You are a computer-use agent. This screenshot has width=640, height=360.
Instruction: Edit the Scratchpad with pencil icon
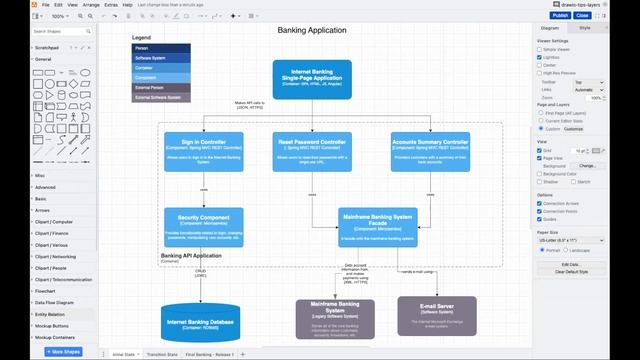[x=82, y=48]
